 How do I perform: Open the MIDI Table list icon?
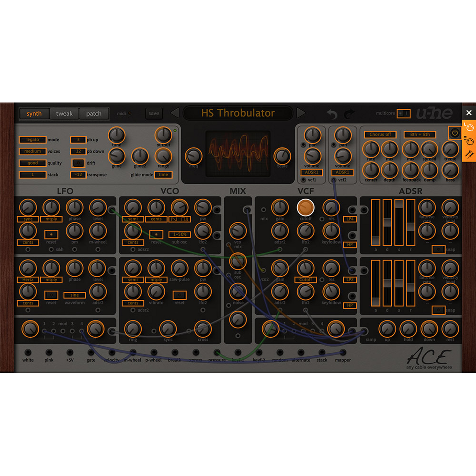point(469,141)
